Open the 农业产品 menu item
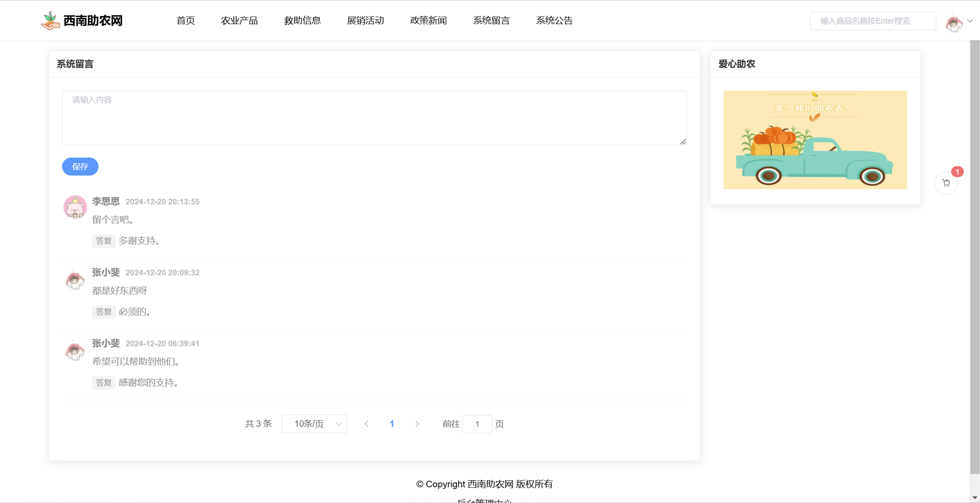 coord(239,21)
